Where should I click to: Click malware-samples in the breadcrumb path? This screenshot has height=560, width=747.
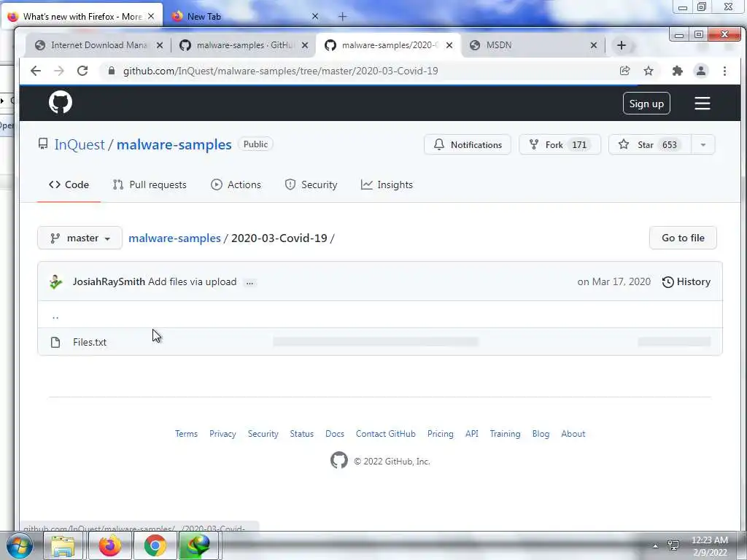click(174, 238)
